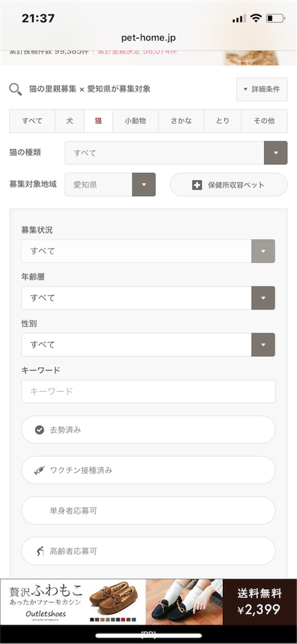Open the 性別 dropdown arrow
This screenshot has width=297, height=644.
coord(263,345)
